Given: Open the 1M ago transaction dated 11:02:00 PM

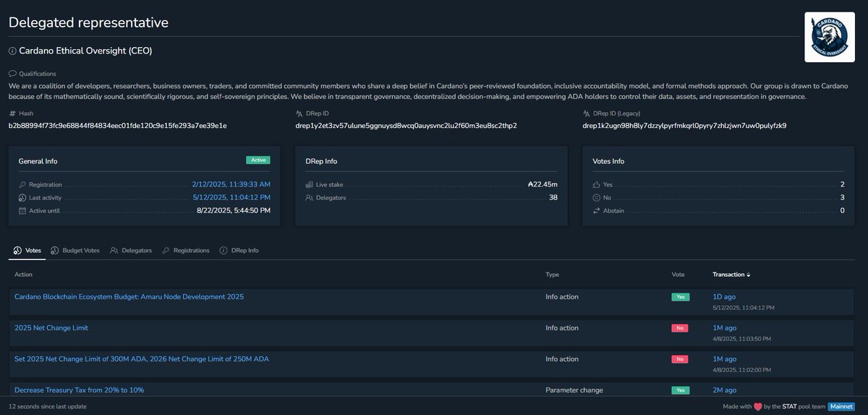Looking at the screenshot, I should coord(725,359).
